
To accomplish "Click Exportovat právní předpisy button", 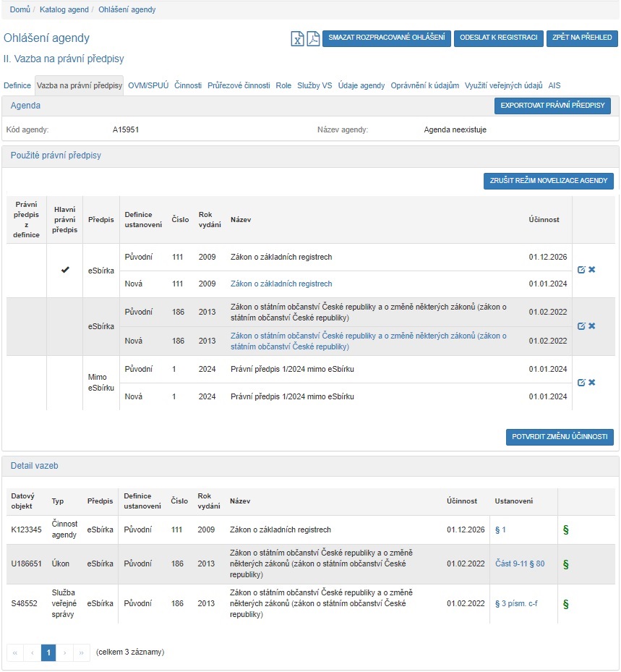I will coord(552,106).
